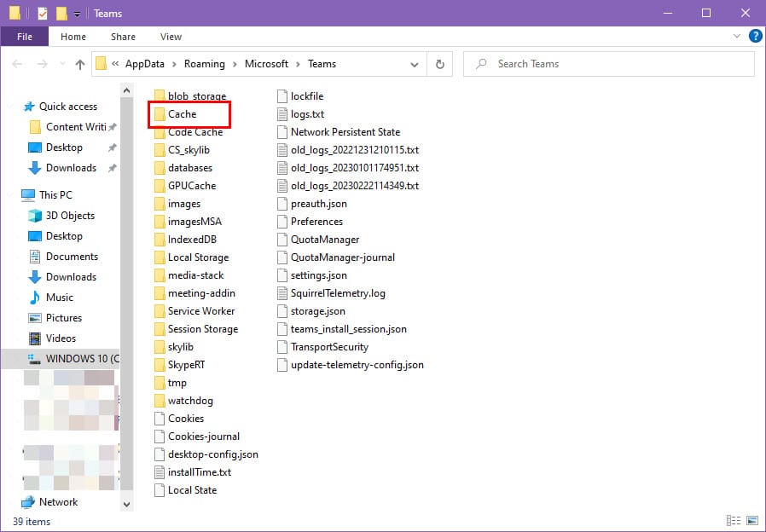
Task: Switch to details view in status bar
Action: 733,520
